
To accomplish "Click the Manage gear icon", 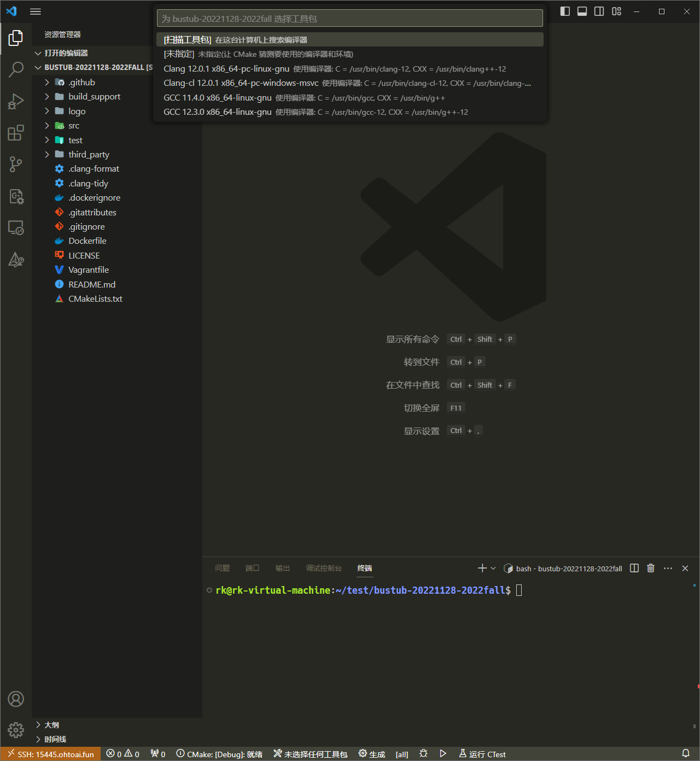I will click(x=16, y=729).
